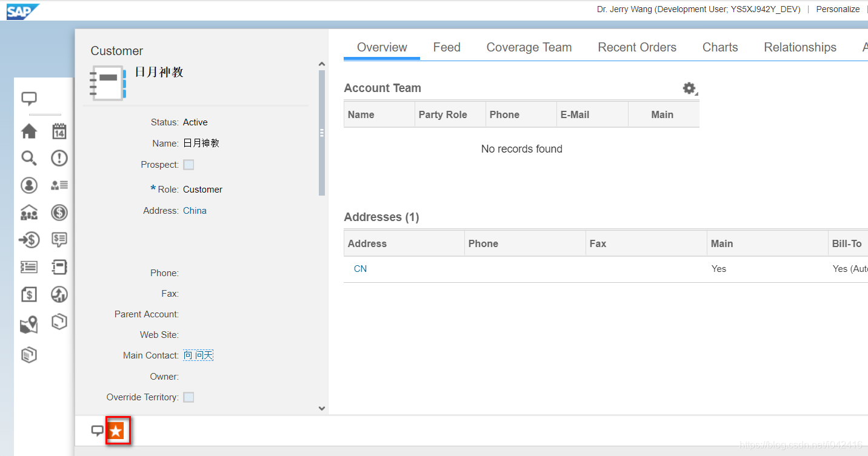
Task: Click the customer notebook picture
Action: click(108, 84)
